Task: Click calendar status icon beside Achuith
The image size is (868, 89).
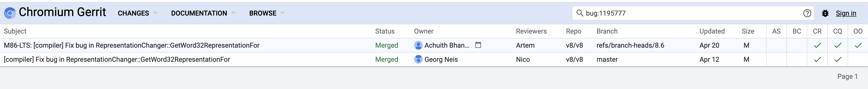Action: [x=478, y=45]
